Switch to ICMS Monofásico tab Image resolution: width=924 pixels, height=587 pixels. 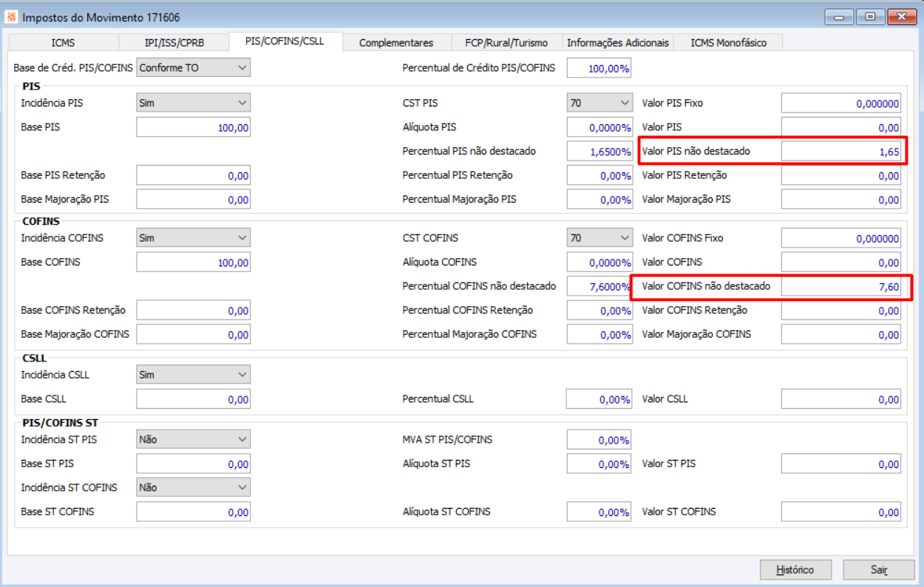point(728,43)
